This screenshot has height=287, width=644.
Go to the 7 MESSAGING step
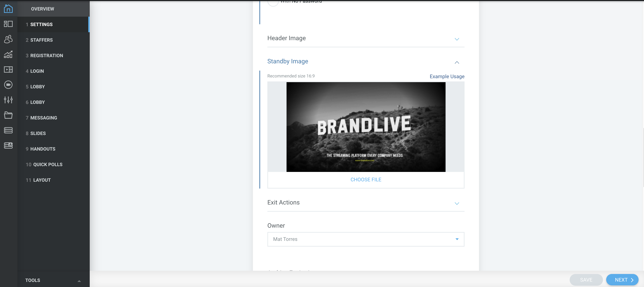54,118
